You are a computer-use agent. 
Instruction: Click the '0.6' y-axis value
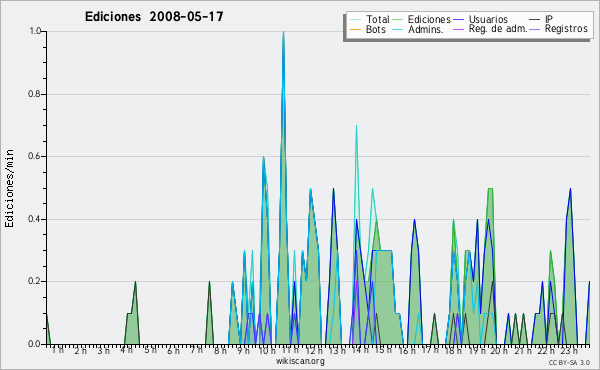(35, 156)
